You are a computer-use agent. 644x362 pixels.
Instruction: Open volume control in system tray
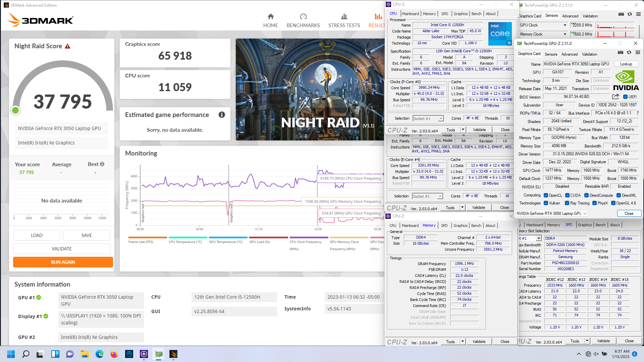pos(596,354)
